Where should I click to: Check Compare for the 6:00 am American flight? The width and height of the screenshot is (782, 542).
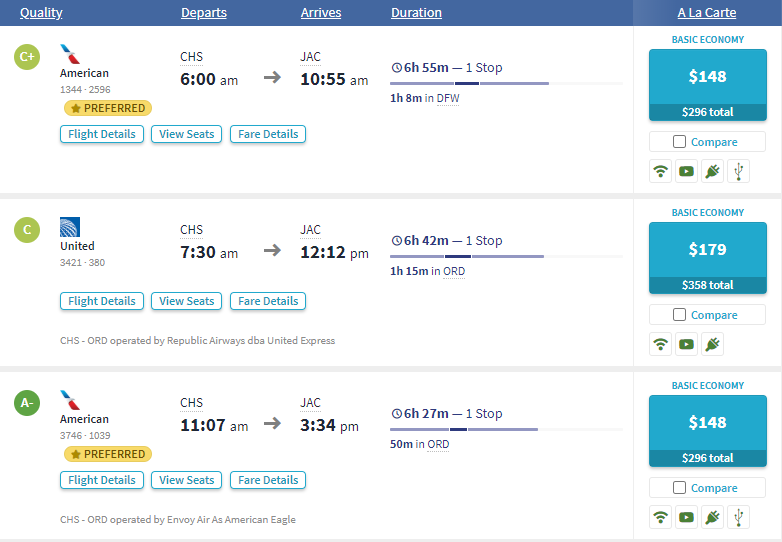tap(680, 142)
